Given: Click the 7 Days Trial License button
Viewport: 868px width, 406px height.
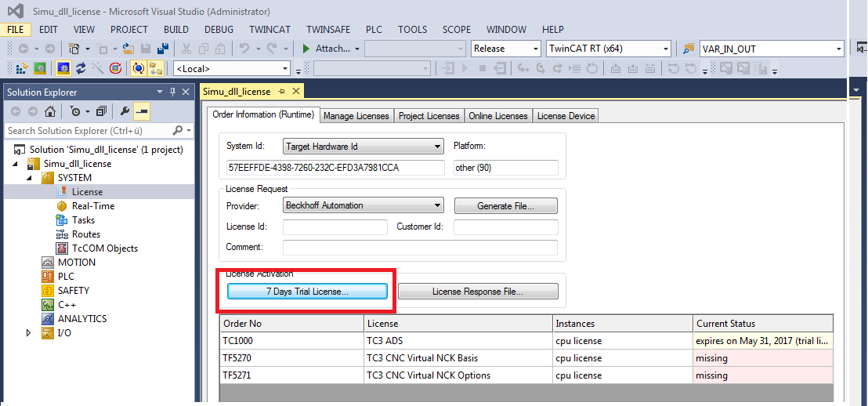Looking at the screenshot, I should coord(307,292).
